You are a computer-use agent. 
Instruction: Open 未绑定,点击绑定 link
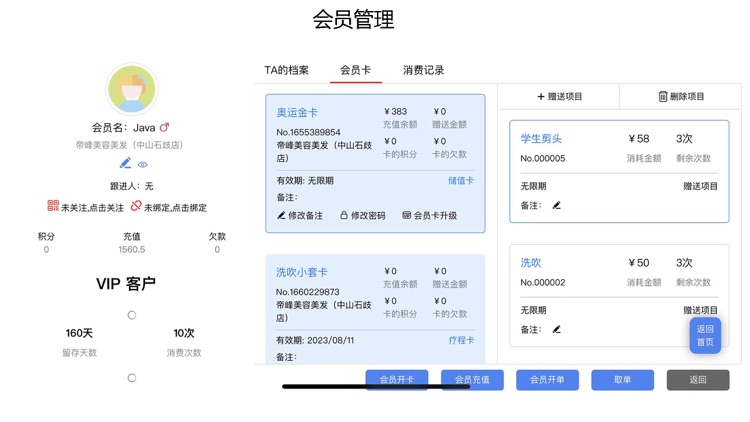(176, 208)
